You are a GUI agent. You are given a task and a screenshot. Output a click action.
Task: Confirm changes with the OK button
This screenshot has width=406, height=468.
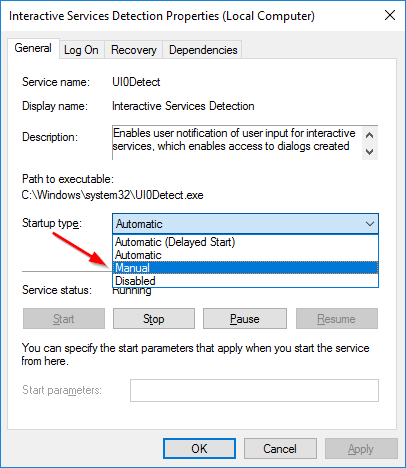(199, 448)
